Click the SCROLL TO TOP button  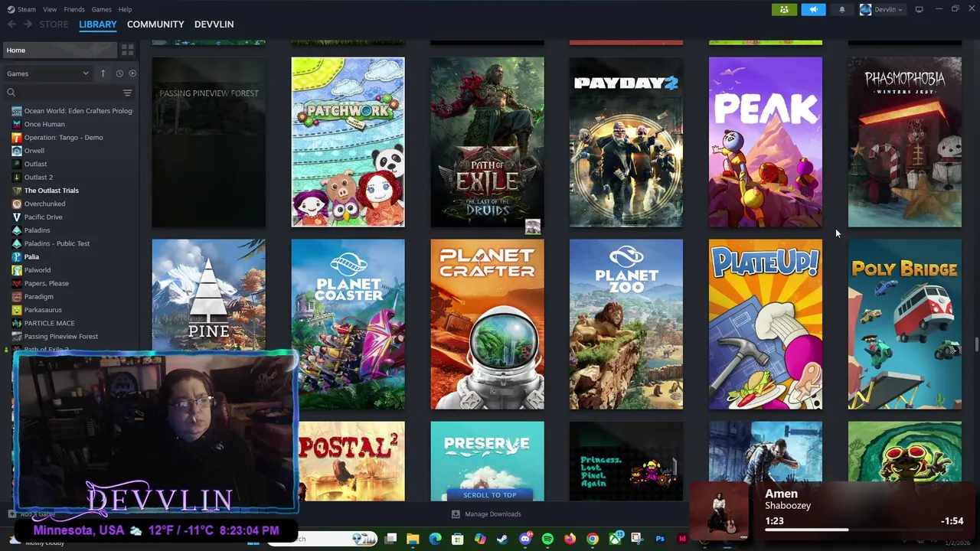pyautogui.click(x=489, y=494)
